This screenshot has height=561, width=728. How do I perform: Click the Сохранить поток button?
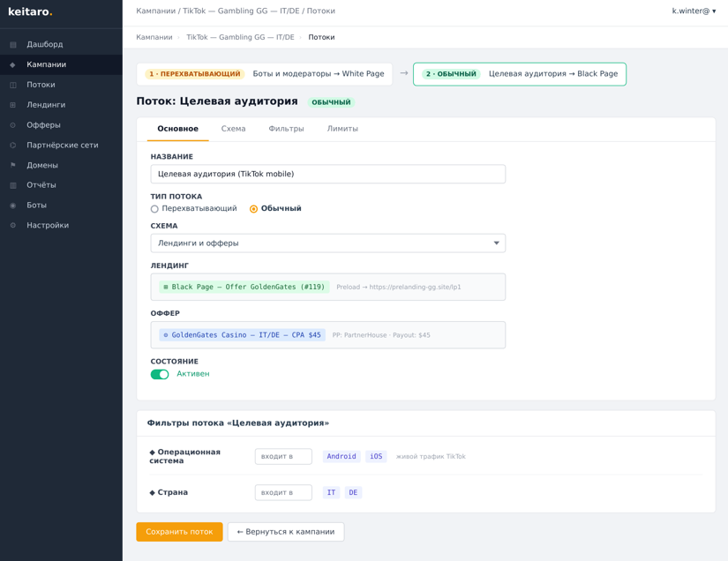(x=179, y=532)
